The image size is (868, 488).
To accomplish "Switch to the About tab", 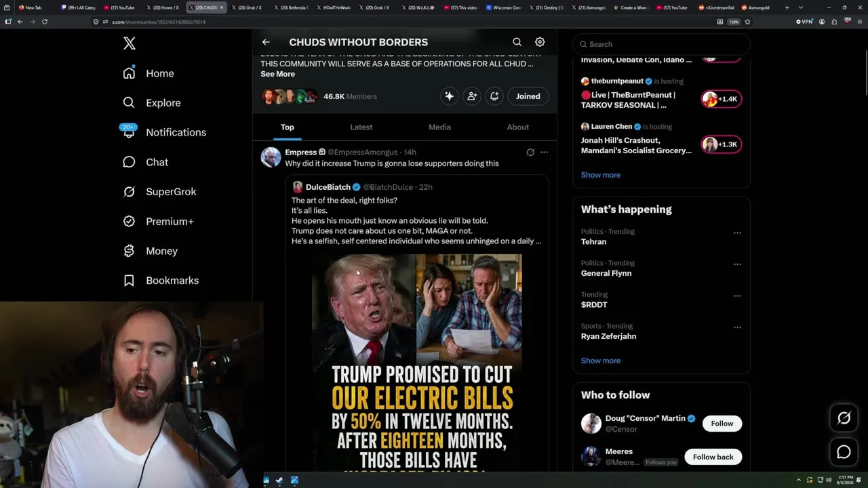I will coord(518,127).
